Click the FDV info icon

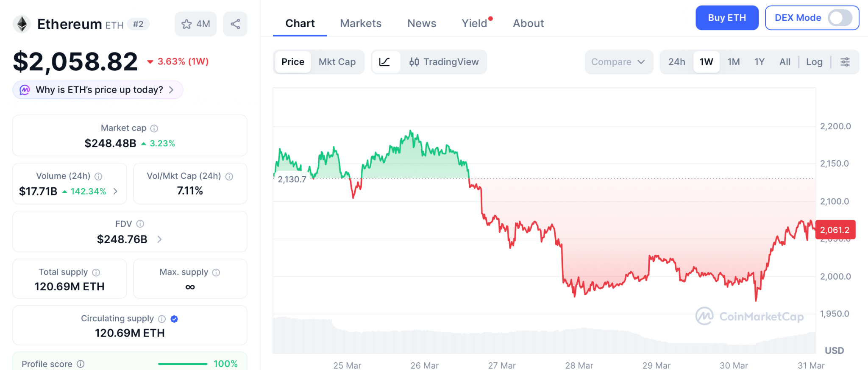[140, 224]
